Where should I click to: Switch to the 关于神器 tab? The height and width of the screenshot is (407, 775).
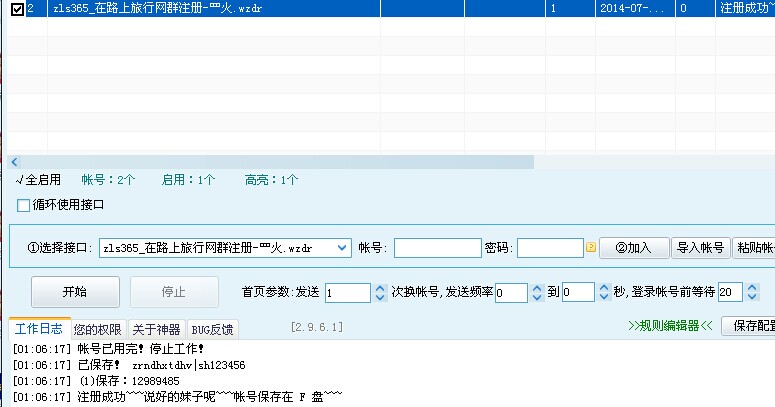pos(156,330)
